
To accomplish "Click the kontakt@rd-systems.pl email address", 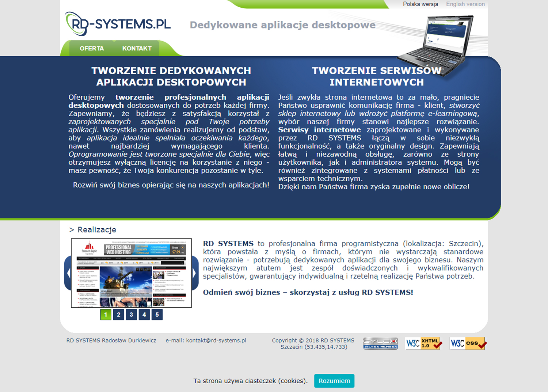I will tap(216, 340).
